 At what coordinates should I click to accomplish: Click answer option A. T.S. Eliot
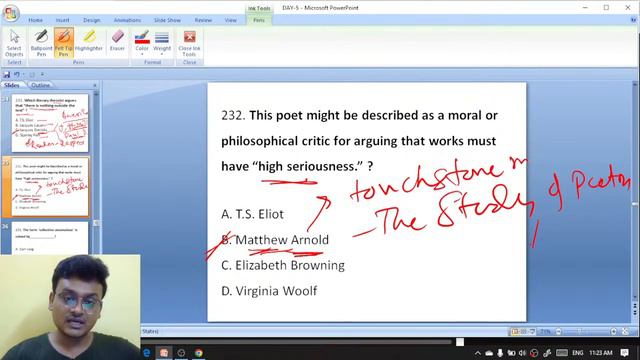(252, 214)
